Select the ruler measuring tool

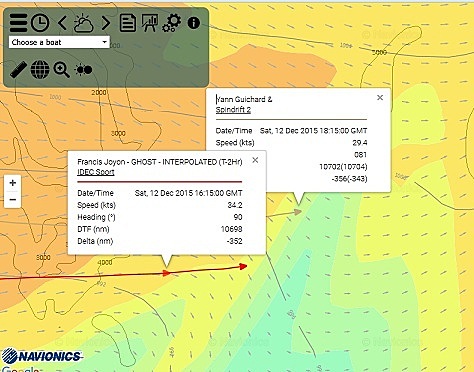(x=18, y=70)
